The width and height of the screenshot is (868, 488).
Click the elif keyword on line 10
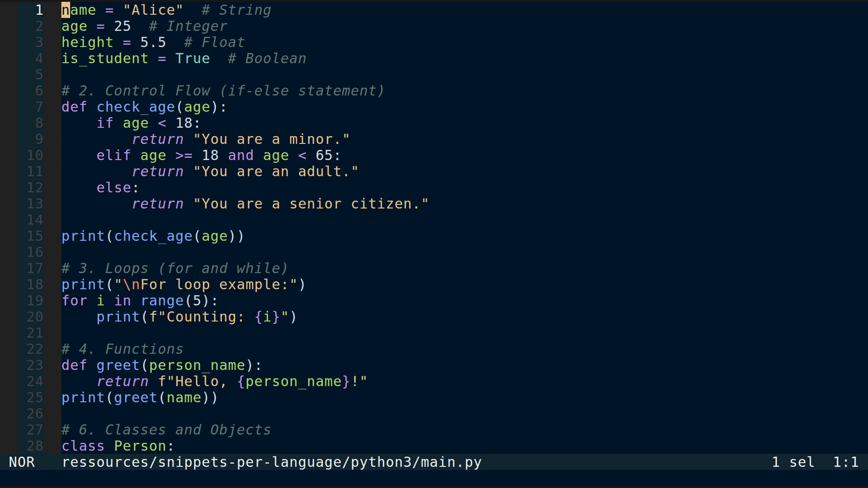click(x=113, y=155)
